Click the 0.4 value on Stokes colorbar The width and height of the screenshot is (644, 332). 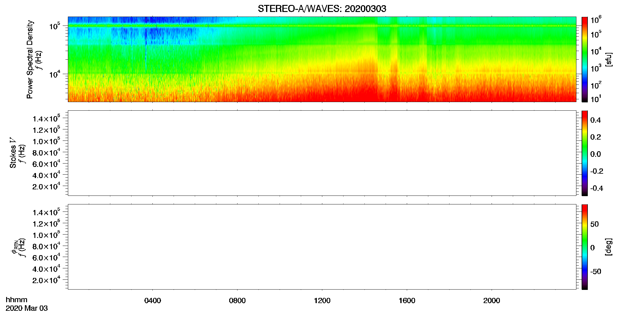(595, 120)
